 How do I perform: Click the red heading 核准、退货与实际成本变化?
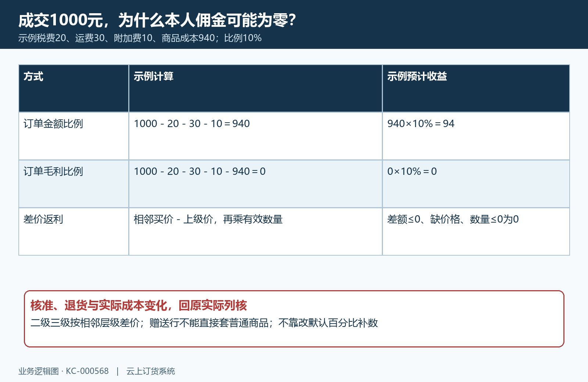coord(98,305)
